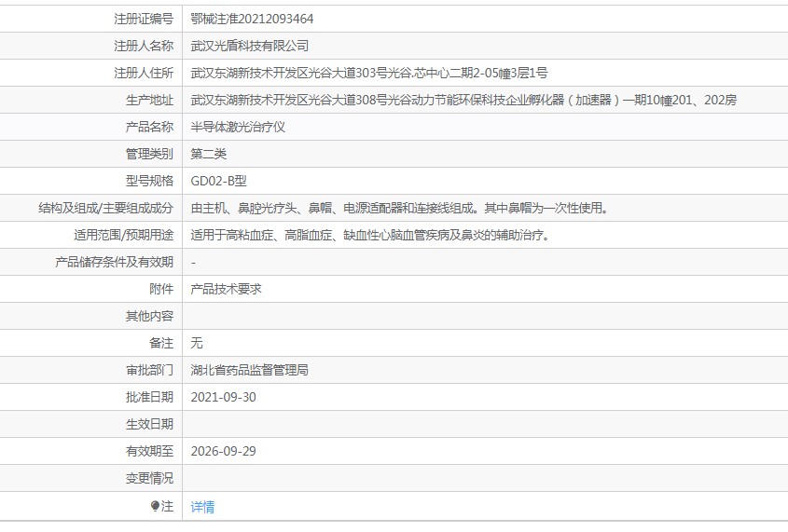The image size is (788, 532).
Task: Click the 产品储存条件及有效期 label
Action: [x=114, y=263]
